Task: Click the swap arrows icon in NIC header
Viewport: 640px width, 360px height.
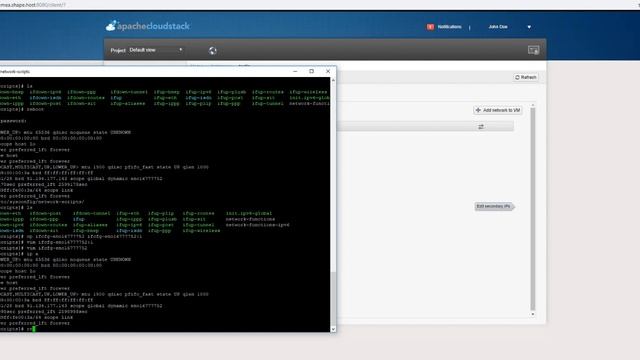Action: (x=481, y=127)
